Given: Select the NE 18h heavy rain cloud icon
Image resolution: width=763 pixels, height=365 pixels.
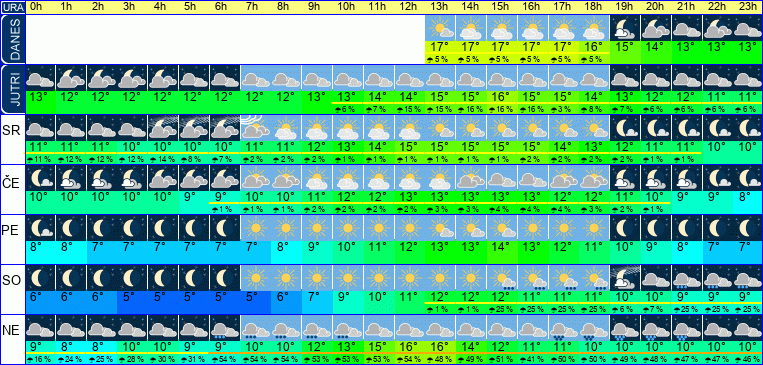Looking at the screenshot, I should pos(594,328).
